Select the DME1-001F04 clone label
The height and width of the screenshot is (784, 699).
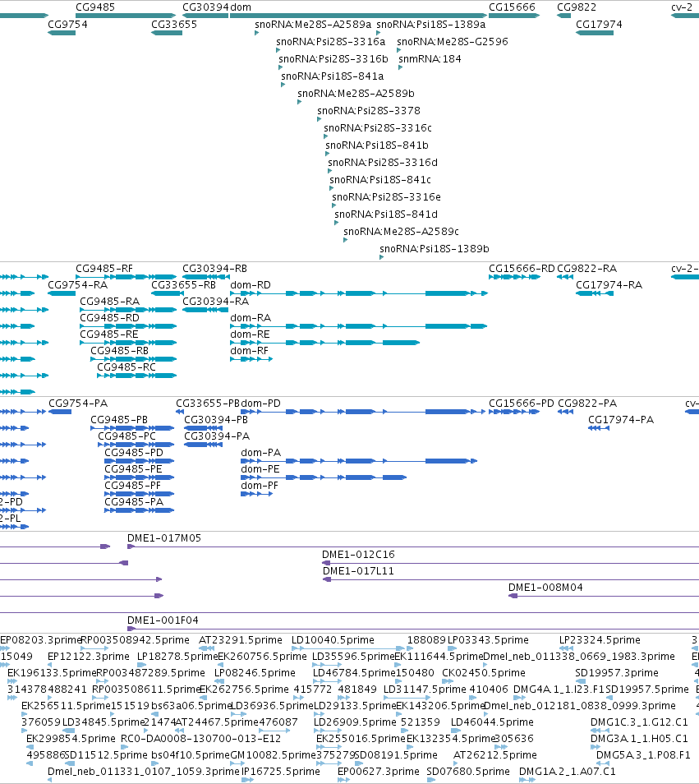pos(163,620)
